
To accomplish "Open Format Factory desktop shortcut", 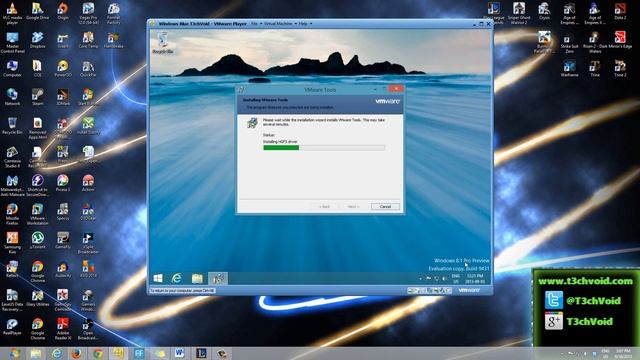I will [x=113, y=13].
